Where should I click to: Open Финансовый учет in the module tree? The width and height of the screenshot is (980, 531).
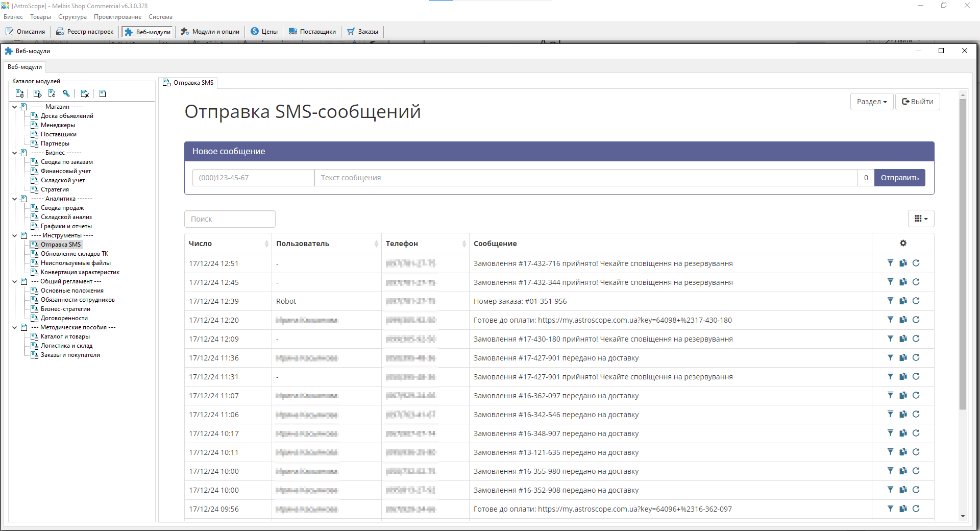pos(66,171)
